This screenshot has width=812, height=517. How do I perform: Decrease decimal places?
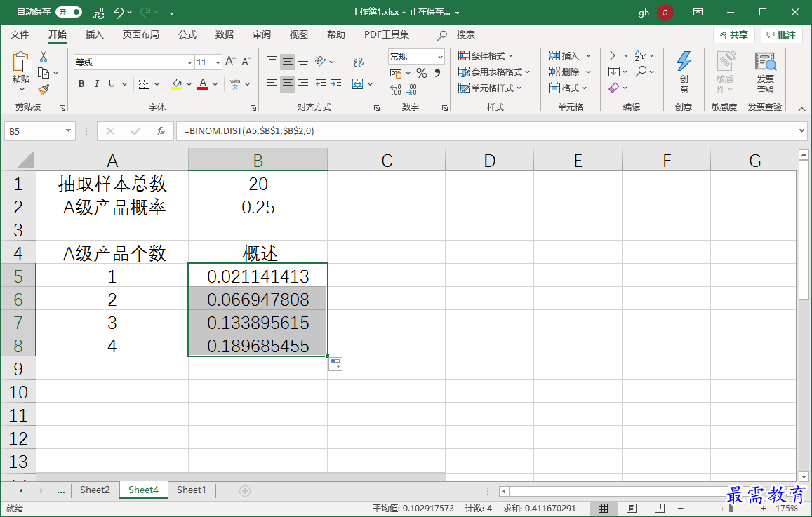click(x=412, y=90)
